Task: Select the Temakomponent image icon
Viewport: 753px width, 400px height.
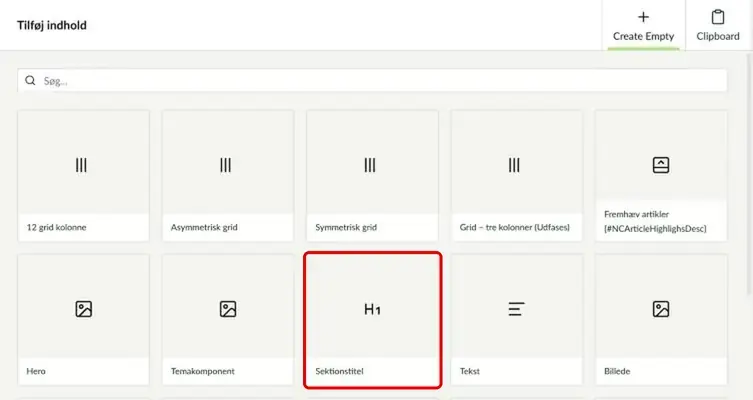Action: (x=228, y=309)
